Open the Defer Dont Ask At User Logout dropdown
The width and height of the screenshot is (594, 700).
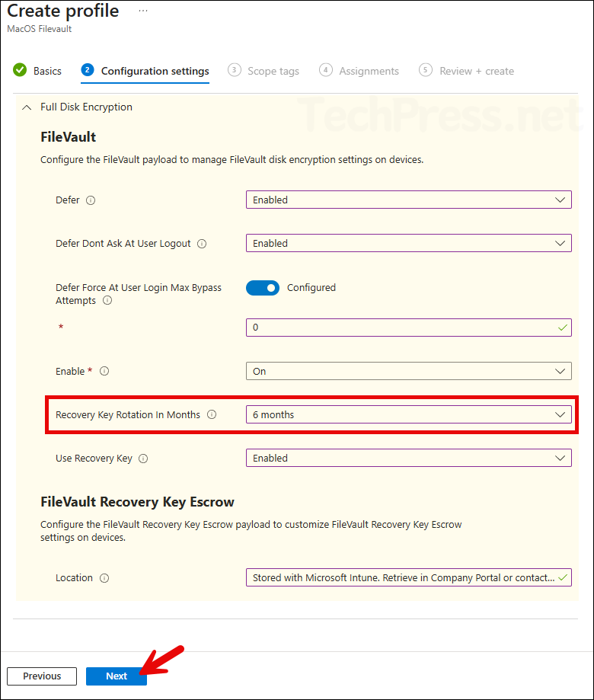(x=409, y=243)
